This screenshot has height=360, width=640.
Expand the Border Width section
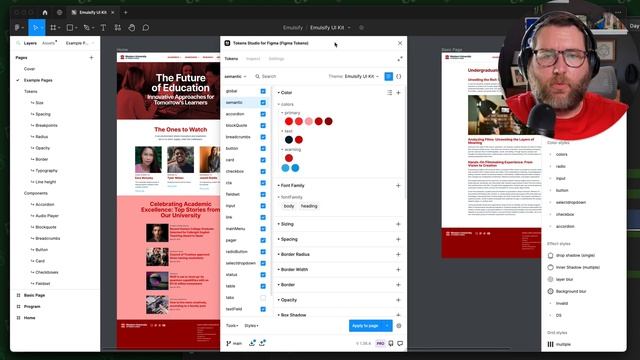pos(293,269)
